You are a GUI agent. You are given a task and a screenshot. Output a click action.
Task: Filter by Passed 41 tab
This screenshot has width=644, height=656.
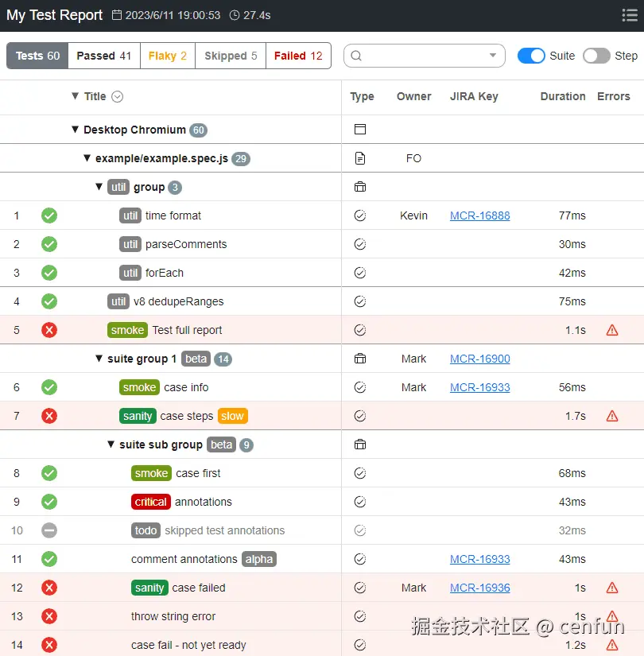coord(104,56)
